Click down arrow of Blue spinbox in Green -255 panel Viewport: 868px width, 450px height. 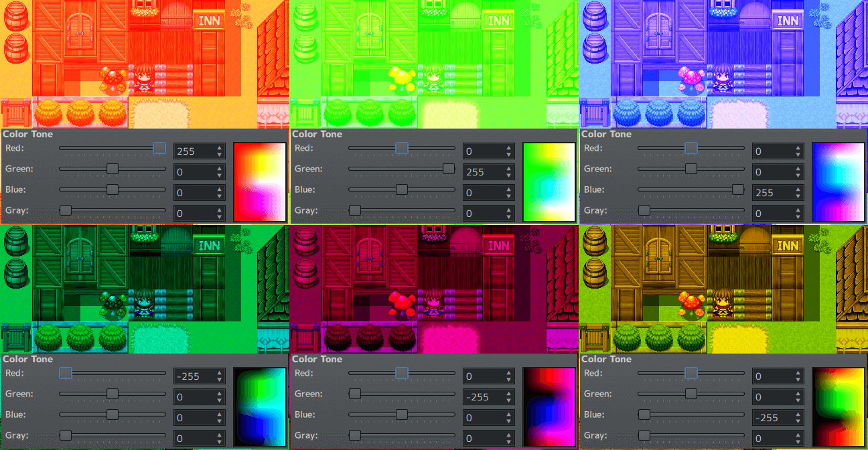coord(508,422)
